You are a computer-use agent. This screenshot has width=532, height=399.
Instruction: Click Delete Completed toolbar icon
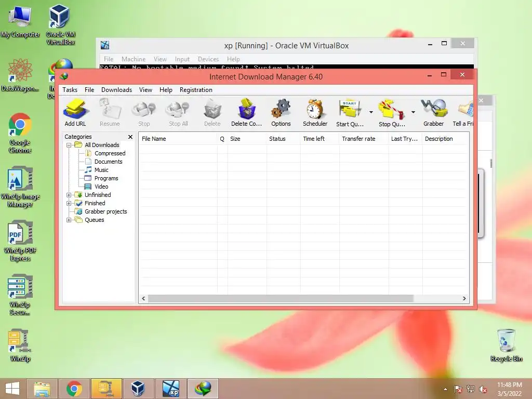pyautogui.click(x=247, y=113)
